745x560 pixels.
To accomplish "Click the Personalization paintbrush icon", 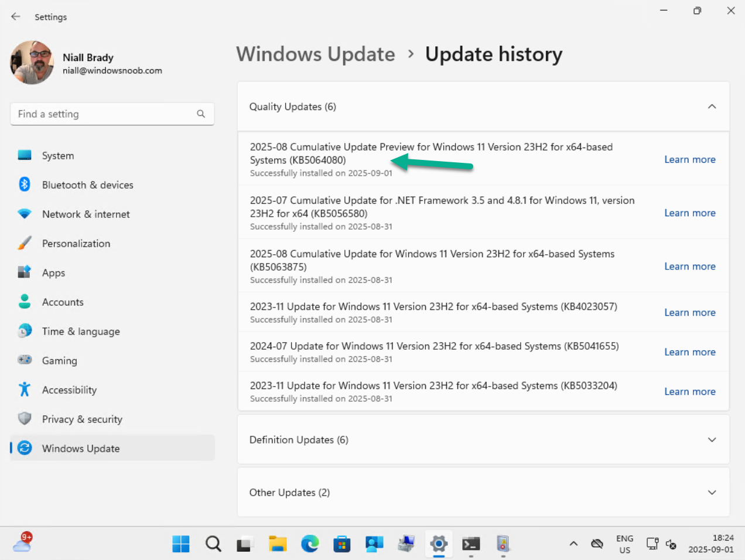I will [25, 243].
